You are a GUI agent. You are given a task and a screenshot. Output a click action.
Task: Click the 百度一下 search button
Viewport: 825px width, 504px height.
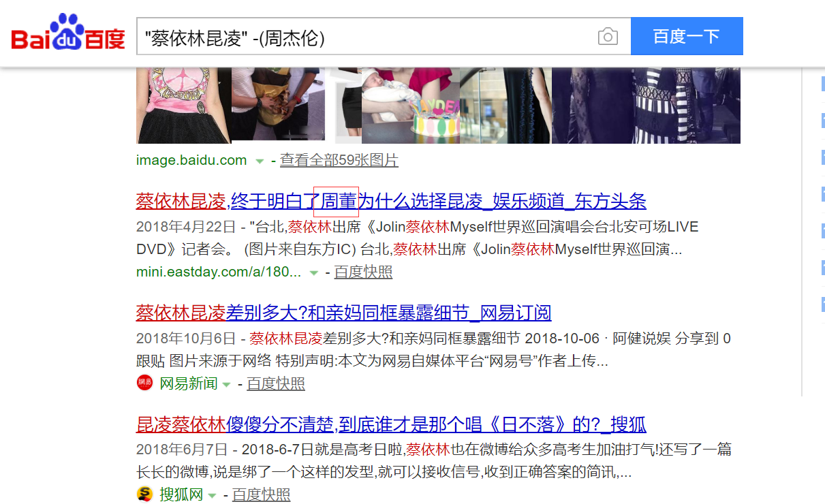(x=687, y=36)
